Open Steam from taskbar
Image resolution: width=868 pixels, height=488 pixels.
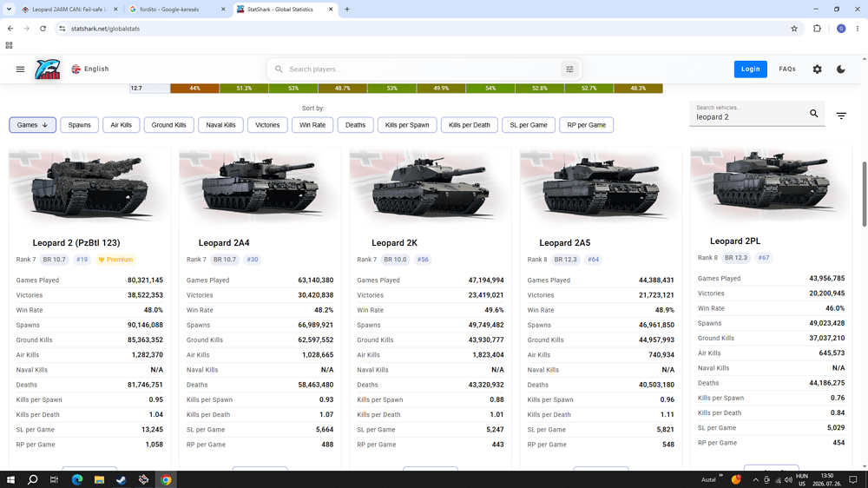122,479
